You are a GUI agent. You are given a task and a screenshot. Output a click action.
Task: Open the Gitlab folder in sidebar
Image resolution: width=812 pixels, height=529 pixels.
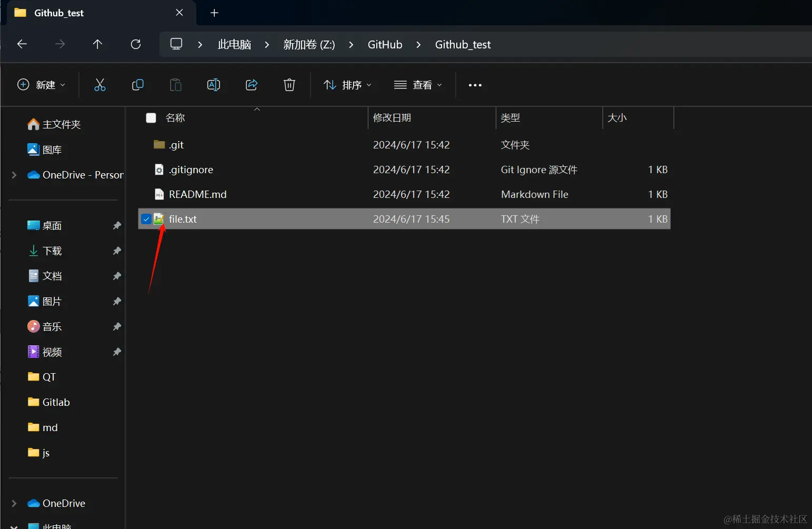[x=48, y=402]
